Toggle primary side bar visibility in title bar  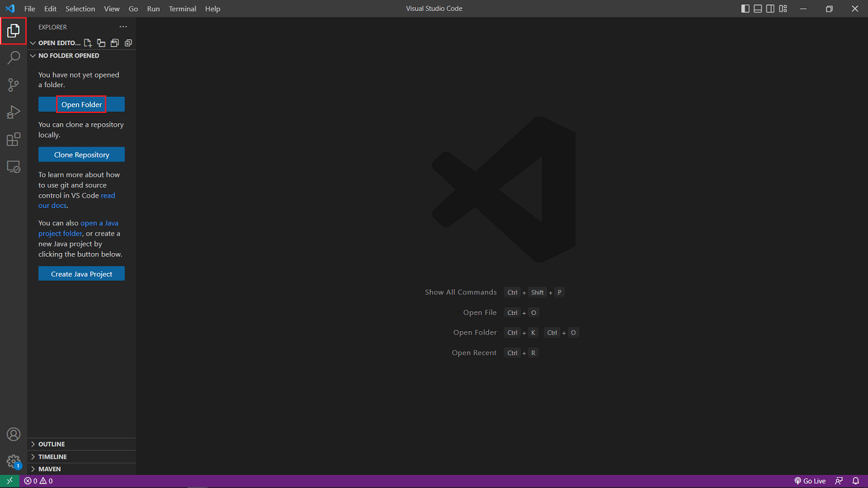tap(745, 9)
